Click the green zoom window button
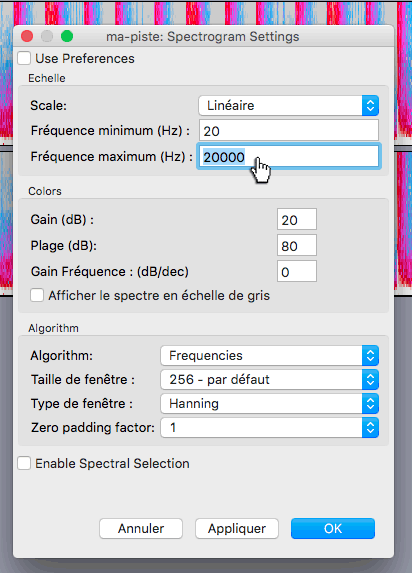 pyautogui.click(x=67, y=37)
